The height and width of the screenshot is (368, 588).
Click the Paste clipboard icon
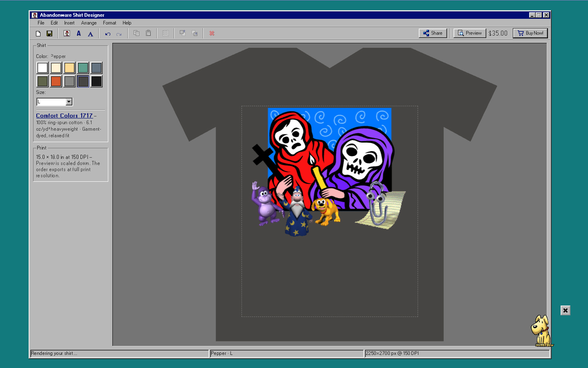(x=148, y=33)
